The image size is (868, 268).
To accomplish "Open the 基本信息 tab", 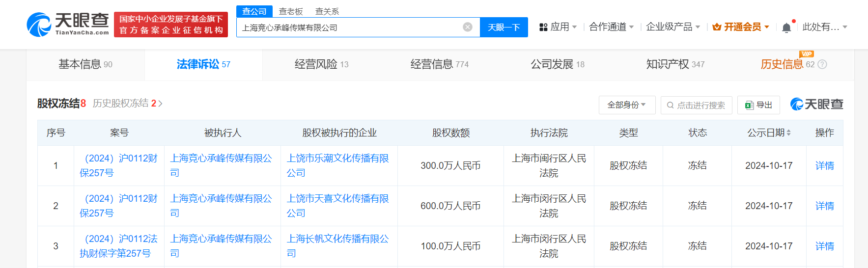I will pyautogui.click(x=85, y=64).
